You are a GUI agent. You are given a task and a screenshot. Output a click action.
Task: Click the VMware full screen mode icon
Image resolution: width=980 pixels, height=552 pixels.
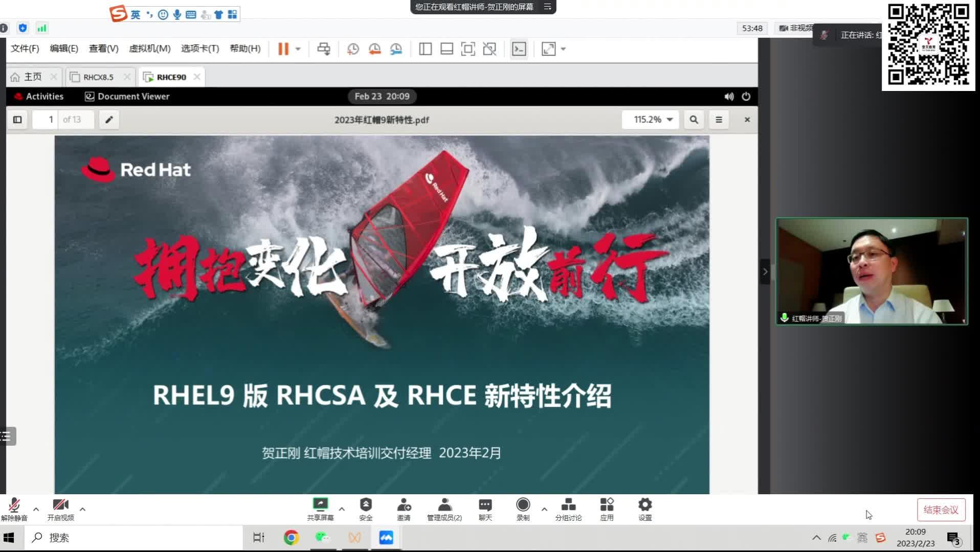468,49
